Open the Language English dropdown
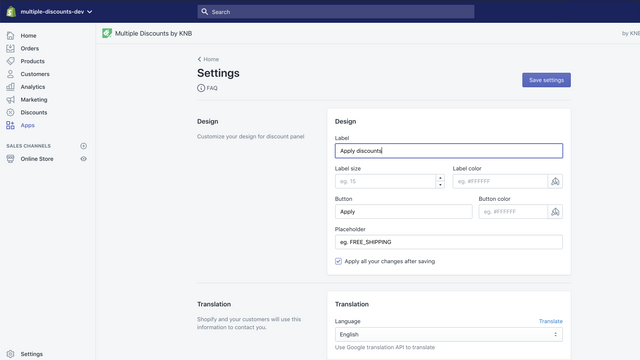The image size is (640, 360). click(449, 334)
